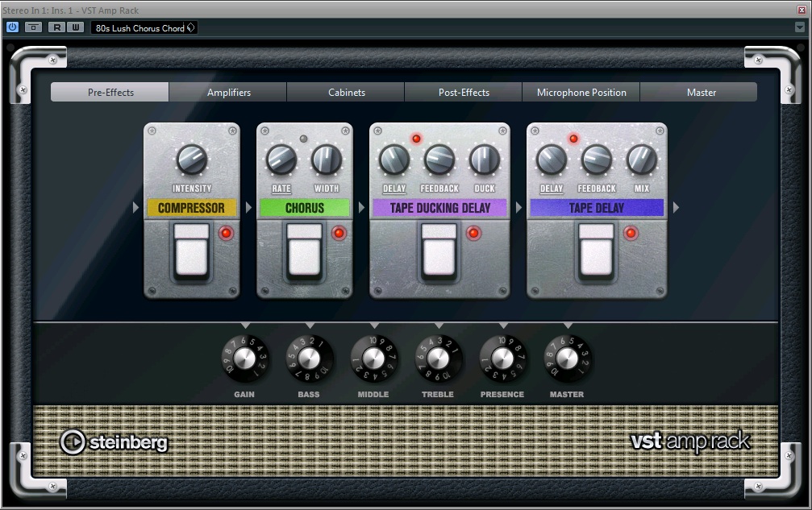Open the preset browser diamond icon
Screen dimensions: 812x510
191,28
